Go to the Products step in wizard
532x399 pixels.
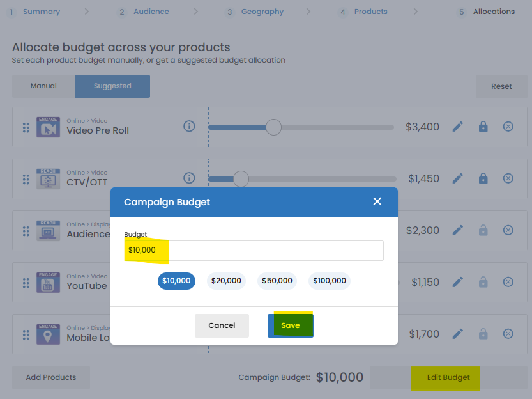pyautogui.click(x=370, y=12)
